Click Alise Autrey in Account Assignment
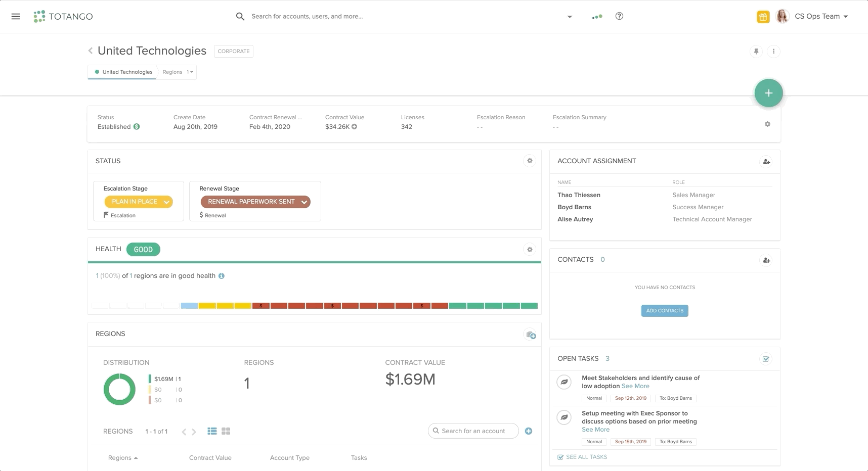This screenshot has height=471, width=868. [x=575, y=219]
